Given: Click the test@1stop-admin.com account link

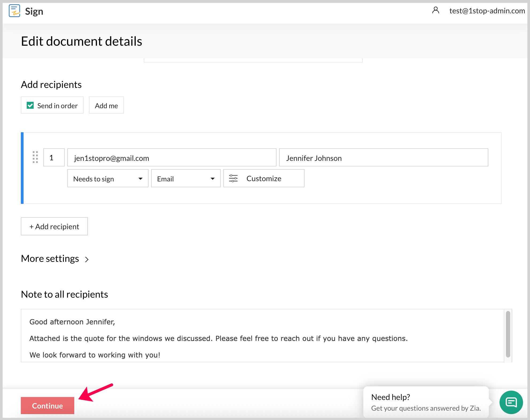Looking at the screenshot, I should [487, 11].
